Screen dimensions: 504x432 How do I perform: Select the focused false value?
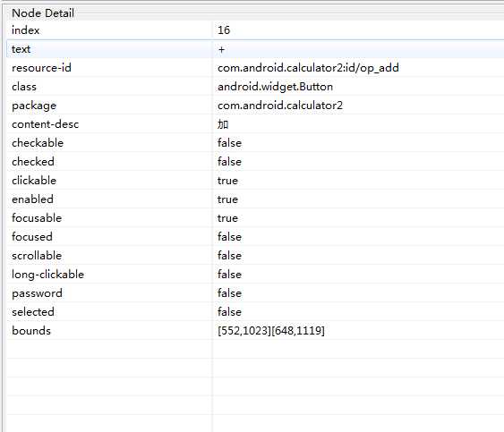229,237
